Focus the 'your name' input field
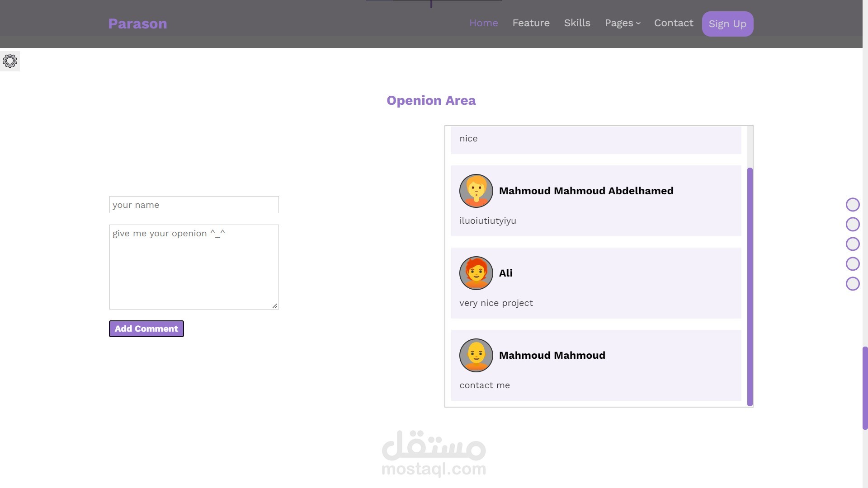This screenshot has width=868, height=488. click(194, 205)
